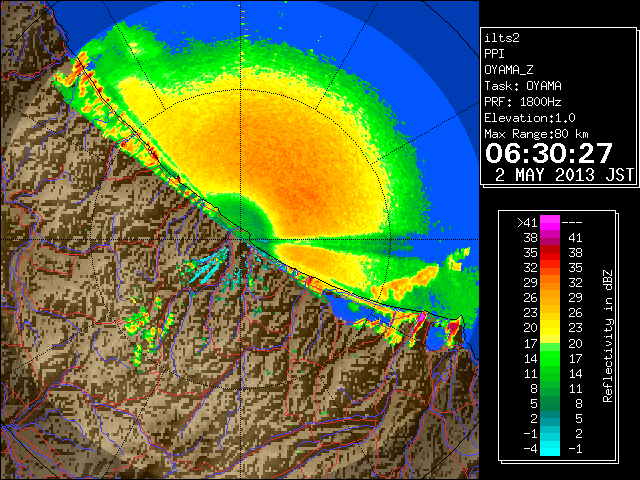Click the yellow 20 dBZ legend color

tap(550, 328)
